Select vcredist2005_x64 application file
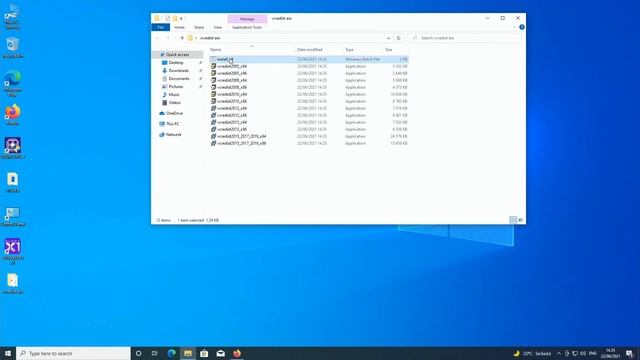 pyautogui.click(x=309, y=66)
